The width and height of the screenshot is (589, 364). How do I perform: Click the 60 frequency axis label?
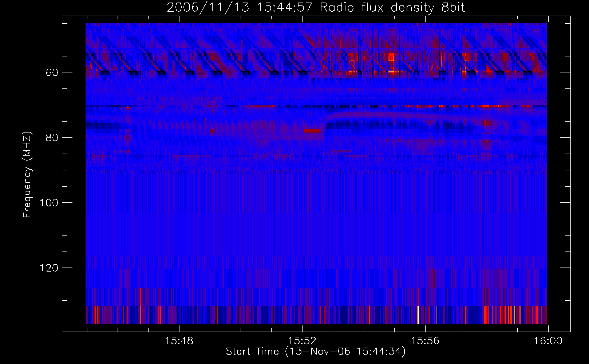[52, 72]
